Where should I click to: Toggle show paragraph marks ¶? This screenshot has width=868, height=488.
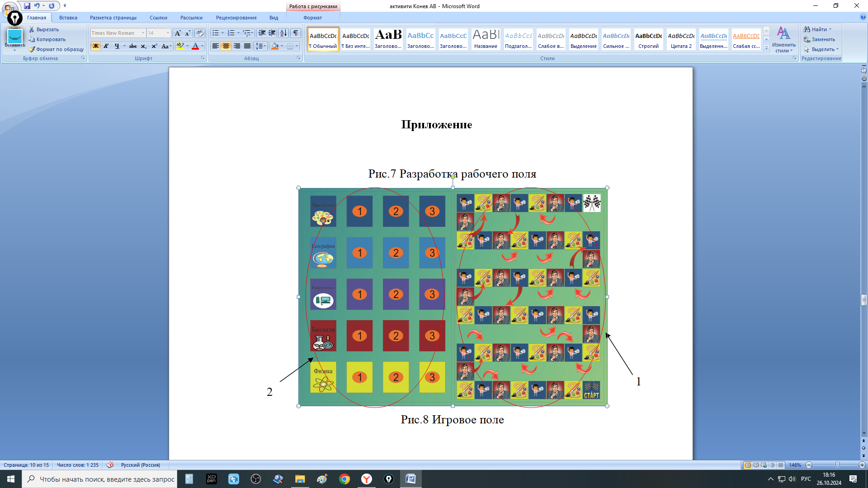(x=295, y=33)
